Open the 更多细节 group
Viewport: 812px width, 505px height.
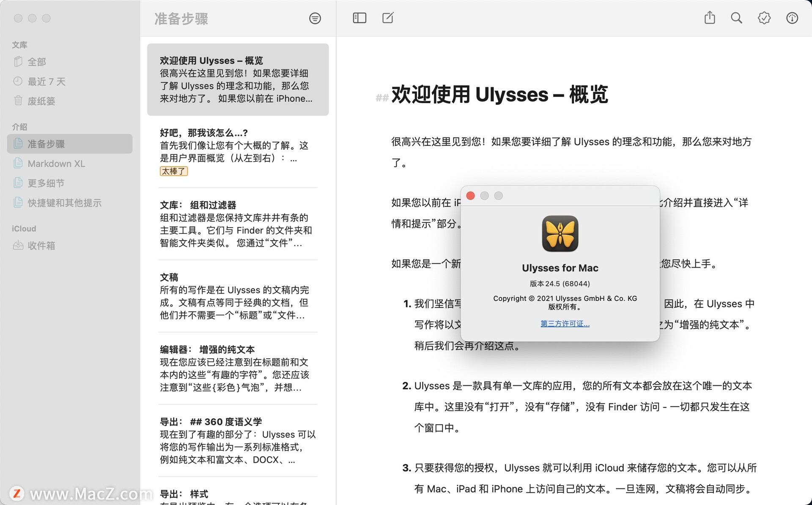point(70,183)
